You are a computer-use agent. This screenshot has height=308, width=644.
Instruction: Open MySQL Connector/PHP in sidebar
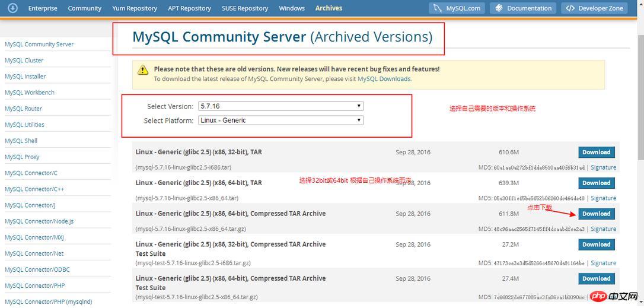pyautogui.click(x=34, y=285)
